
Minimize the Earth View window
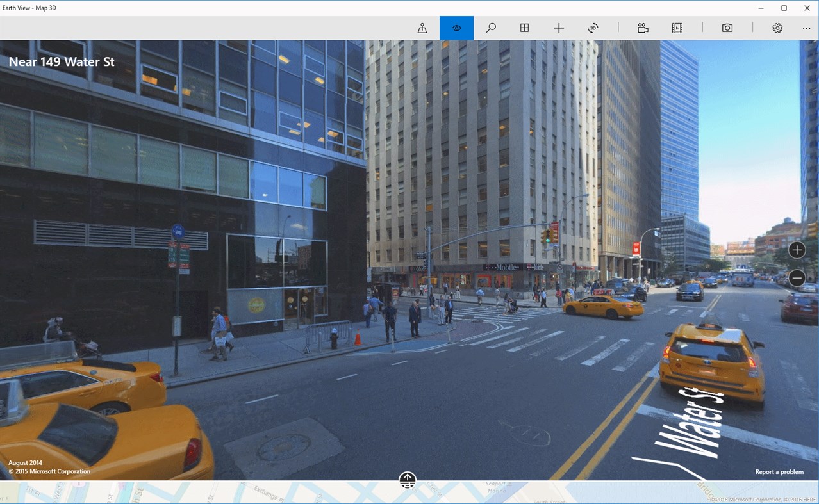pyautogui.click(x=760, y=8)
